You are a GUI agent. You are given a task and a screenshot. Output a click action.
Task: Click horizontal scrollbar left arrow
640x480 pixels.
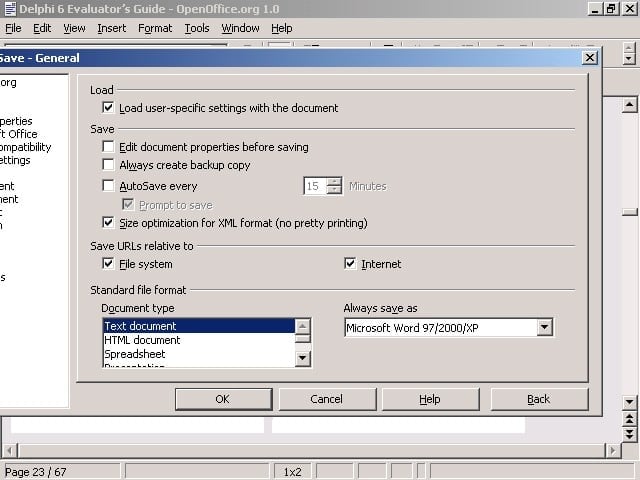pos(9,451)
